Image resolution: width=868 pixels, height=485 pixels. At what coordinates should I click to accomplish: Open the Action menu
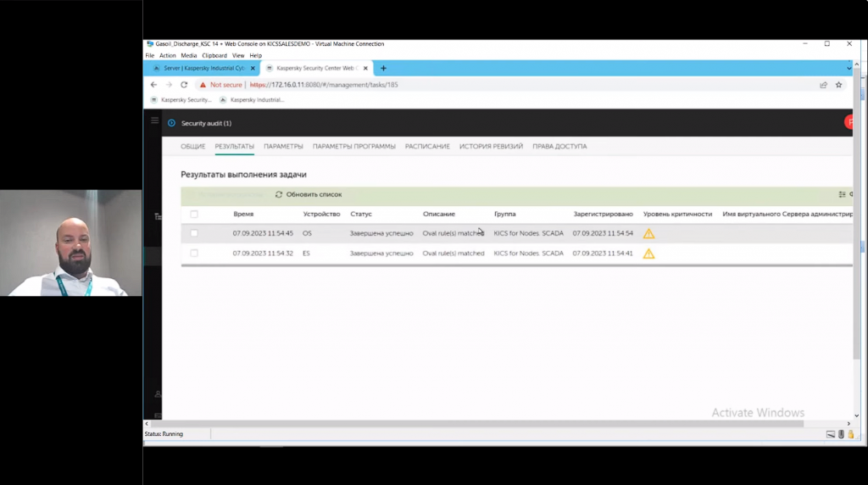click(x=167, y=55)
